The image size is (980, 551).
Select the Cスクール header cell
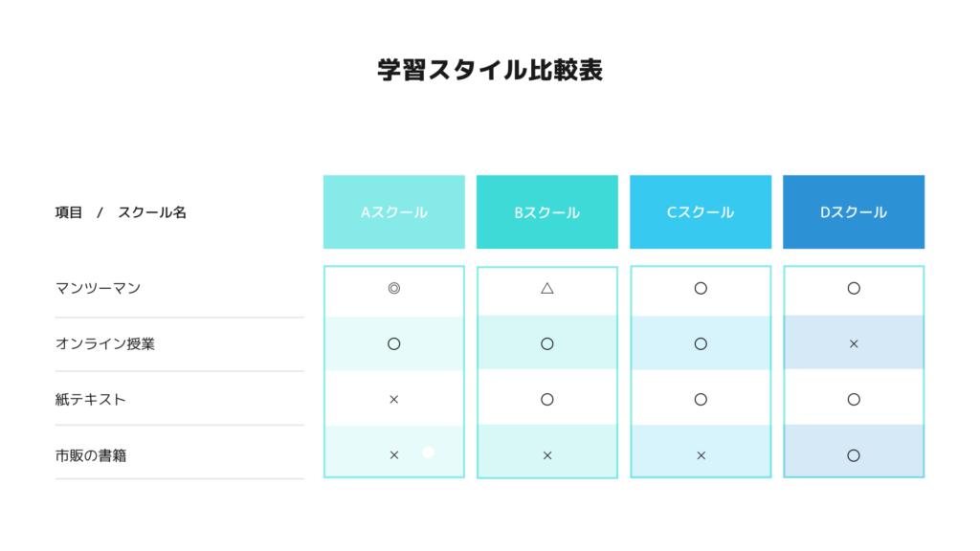(701, 211)
